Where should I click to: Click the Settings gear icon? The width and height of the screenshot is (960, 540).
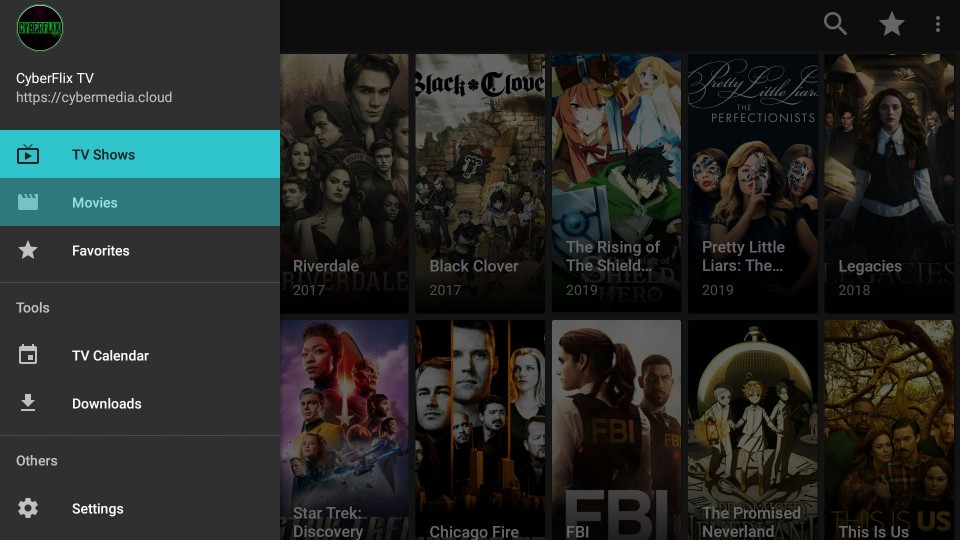[x=28, y=508]
